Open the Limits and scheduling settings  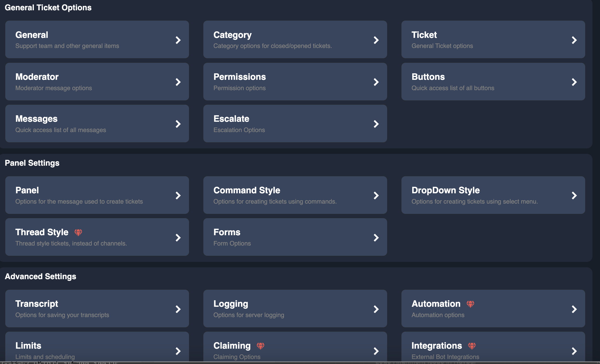[x=97, y=349]
